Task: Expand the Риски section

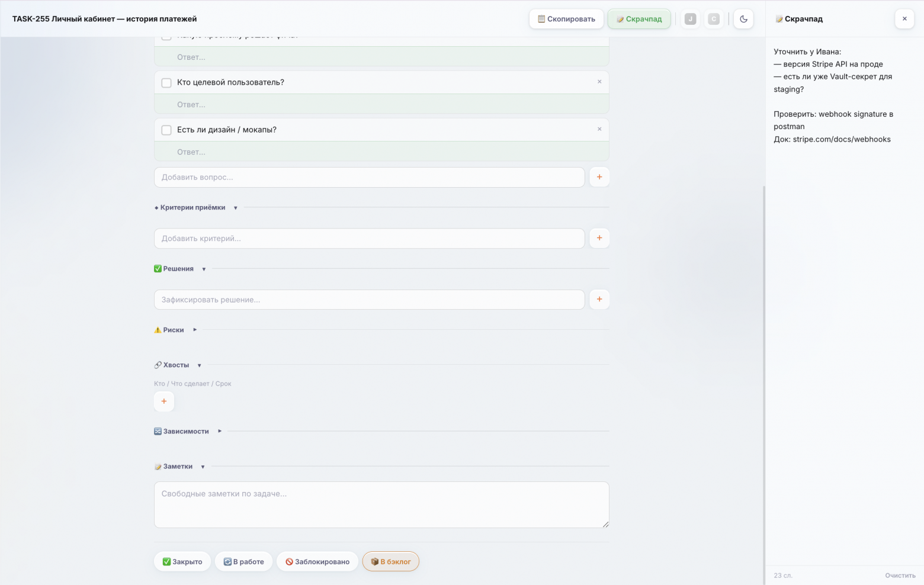Action: (x=195, y=330)
